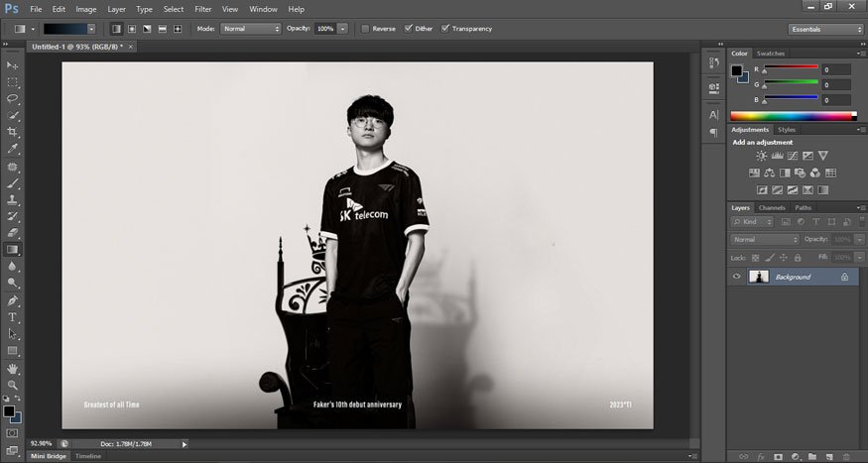The height and width of the screenshot is (463, 868).
Task: Add a Levels adjustment
Action: coord(777,156)
